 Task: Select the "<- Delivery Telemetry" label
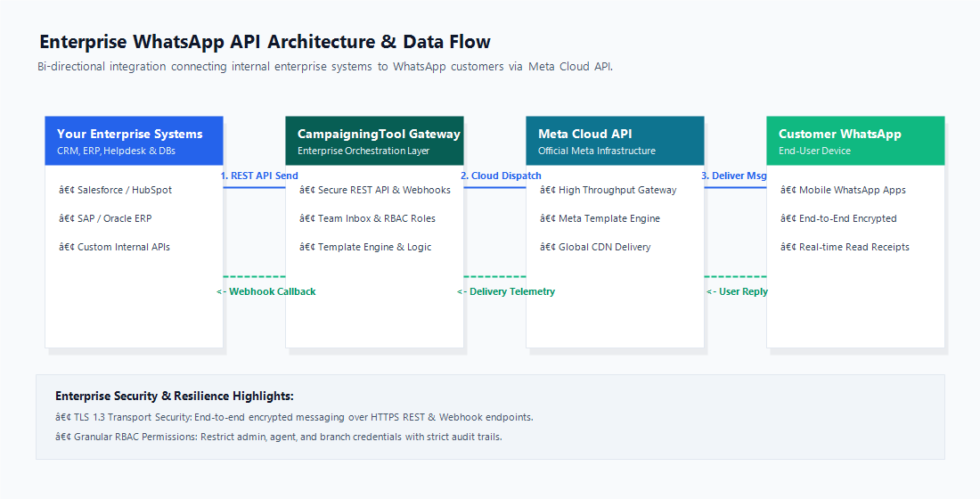coord(506,291)
